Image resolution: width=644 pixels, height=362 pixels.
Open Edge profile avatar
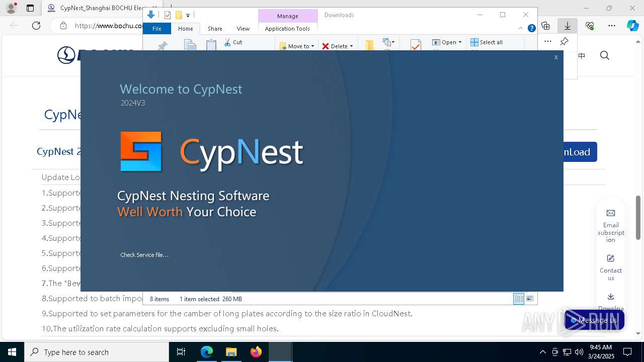[11, 8]
